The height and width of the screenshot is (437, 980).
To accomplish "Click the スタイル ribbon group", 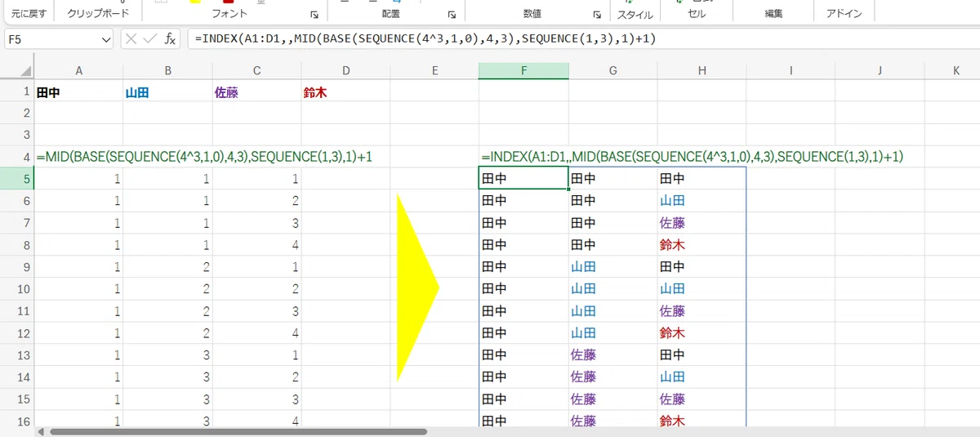I will [x=635, y=14].
